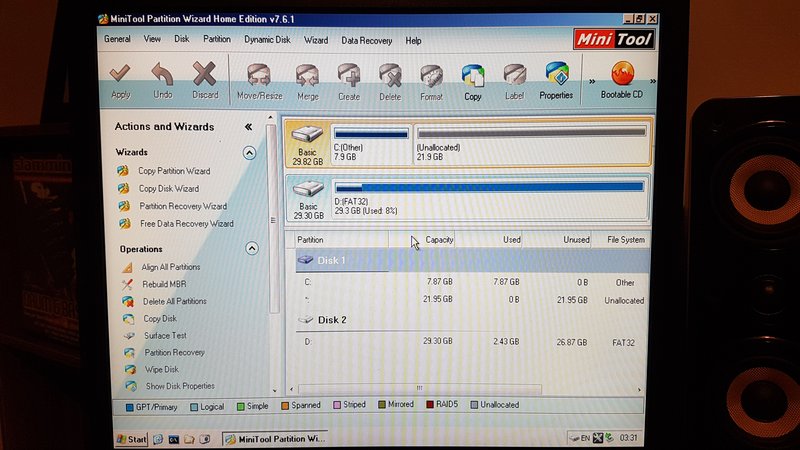Click the Format partition icon
The width and height of the screenshot is (800, 450).
tap(432, 76)
